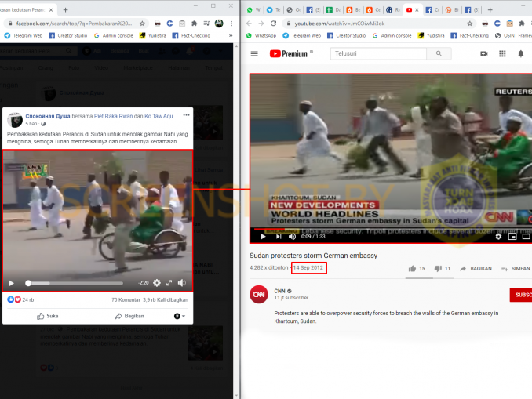Open the YouTube apps grid
Screen dimensions: 532x399
502,53
